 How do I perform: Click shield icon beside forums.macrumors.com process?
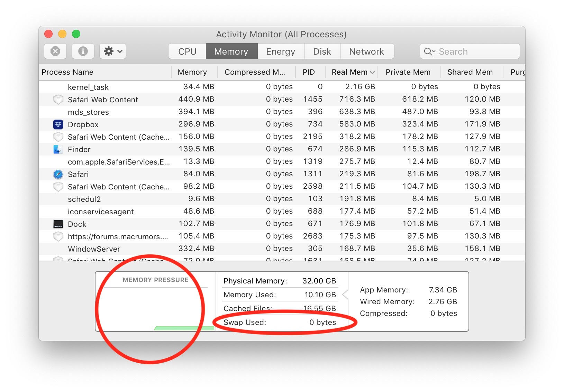[58, 236]
